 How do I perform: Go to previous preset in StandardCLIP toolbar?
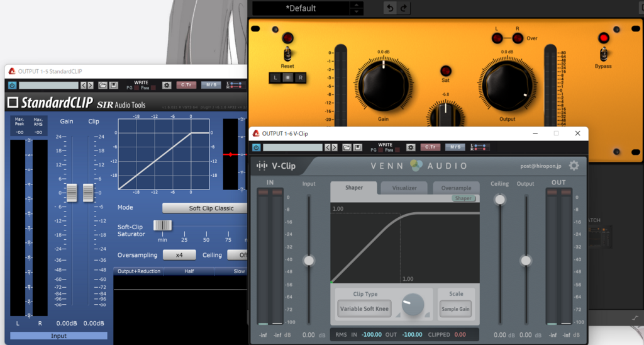pos(84,86)
